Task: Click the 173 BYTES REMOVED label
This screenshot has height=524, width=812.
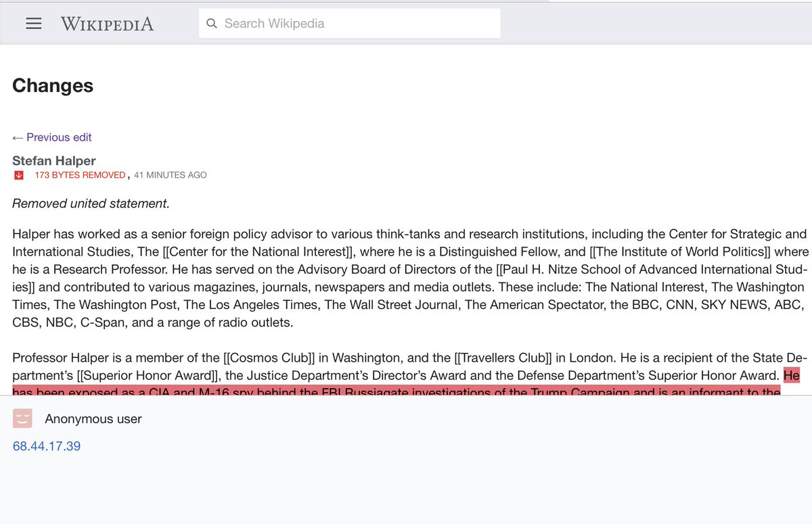Action: pyautogui.click(x=80, y=175)
